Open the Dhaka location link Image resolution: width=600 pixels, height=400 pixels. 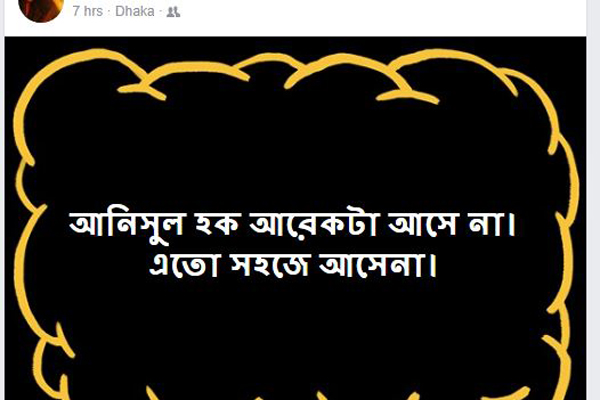coord(135,11)
